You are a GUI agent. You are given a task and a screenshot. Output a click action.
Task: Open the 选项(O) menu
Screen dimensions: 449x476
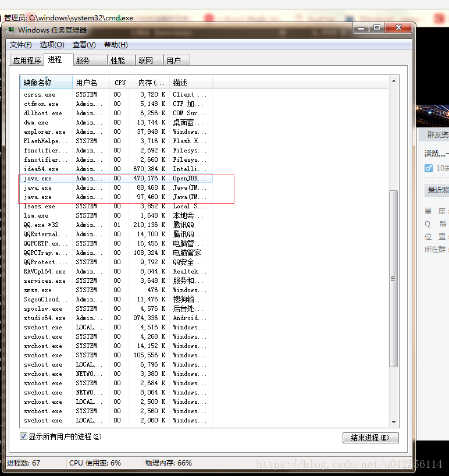coord(52,45)
